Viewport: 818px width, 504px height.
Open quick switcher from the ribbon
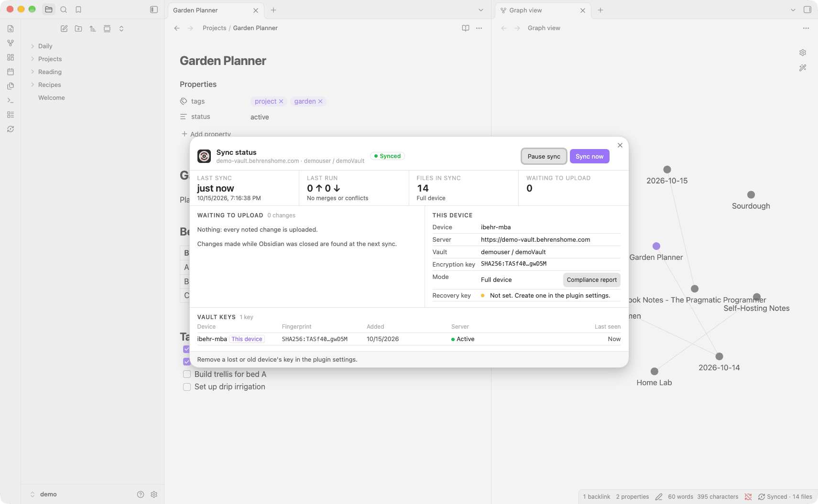11,29
